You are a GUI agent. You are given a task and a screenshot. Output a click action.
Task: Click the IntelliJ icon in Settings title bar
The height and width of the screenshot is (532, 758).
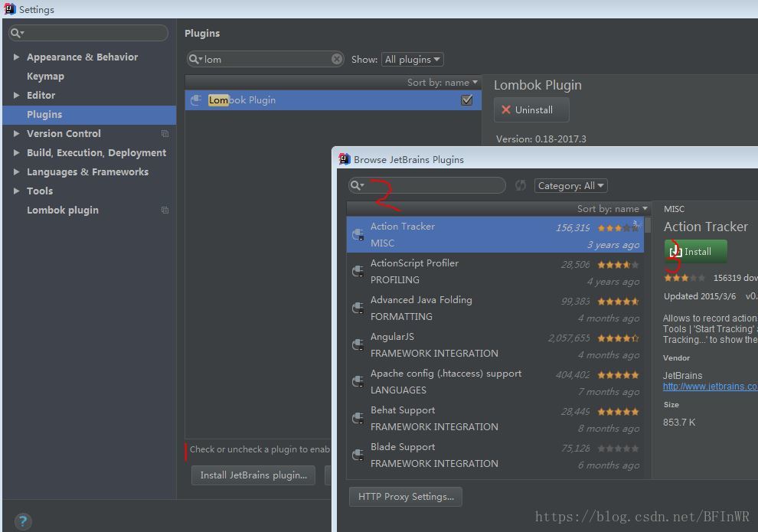[x=10, y=8]
